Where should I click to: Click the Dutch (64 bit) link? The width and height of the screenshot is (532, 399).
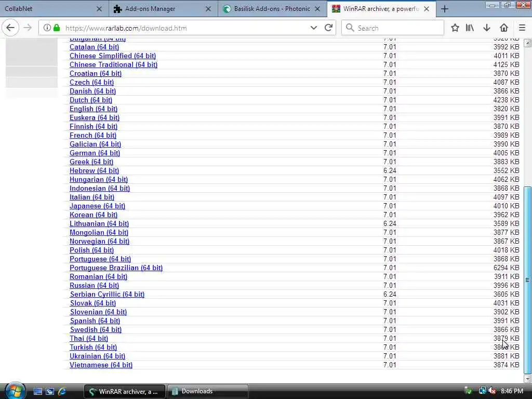coord(90,100)
